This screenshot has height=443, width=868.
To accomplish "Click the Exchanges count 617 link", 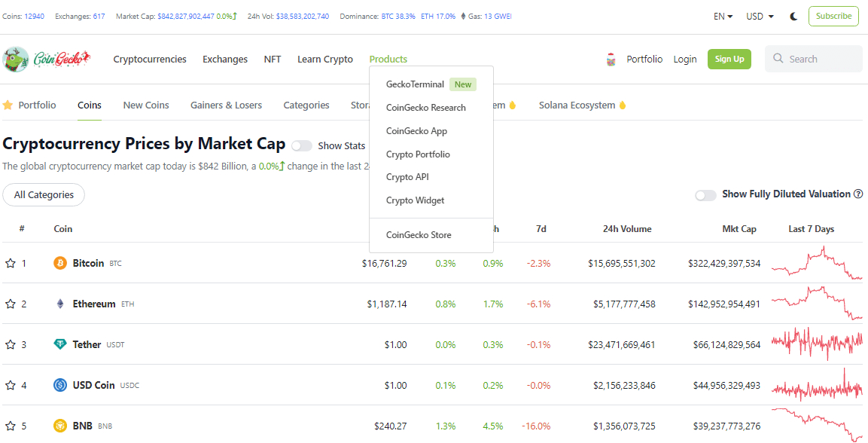I will 99,17.
